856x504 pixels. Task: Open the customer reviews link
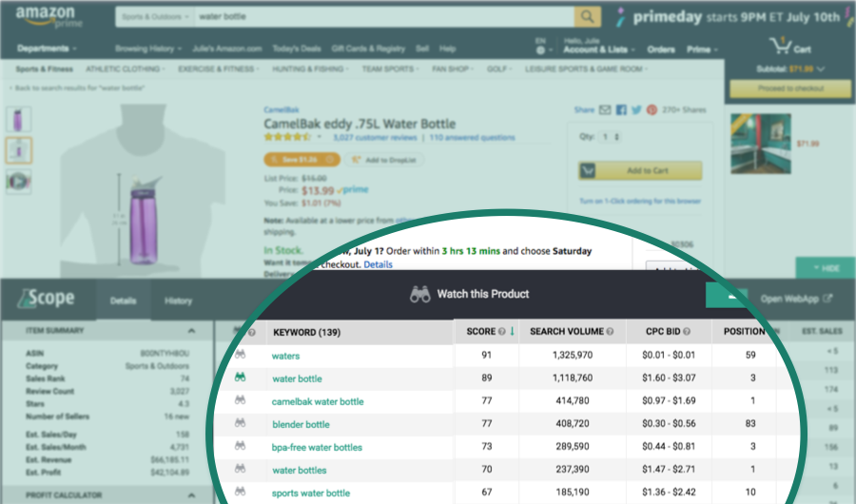[x=375, y=138]
